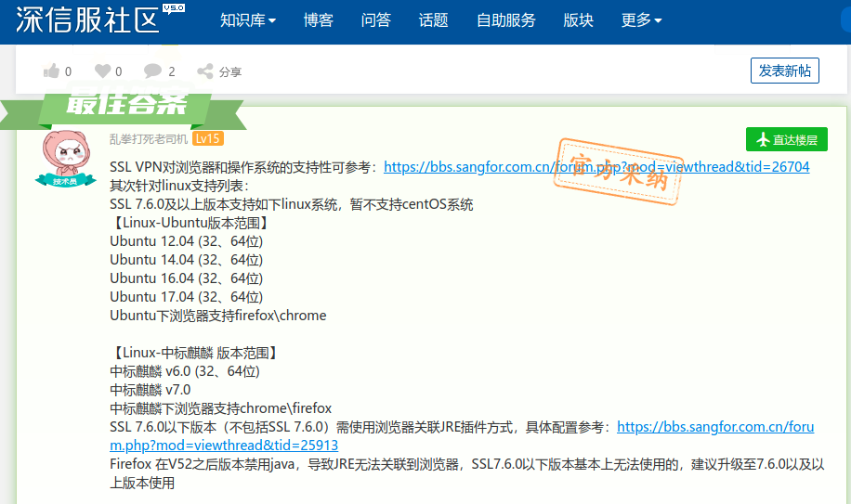Click the heart favorite icon
851x504 pixels.
tap(102, 71)
